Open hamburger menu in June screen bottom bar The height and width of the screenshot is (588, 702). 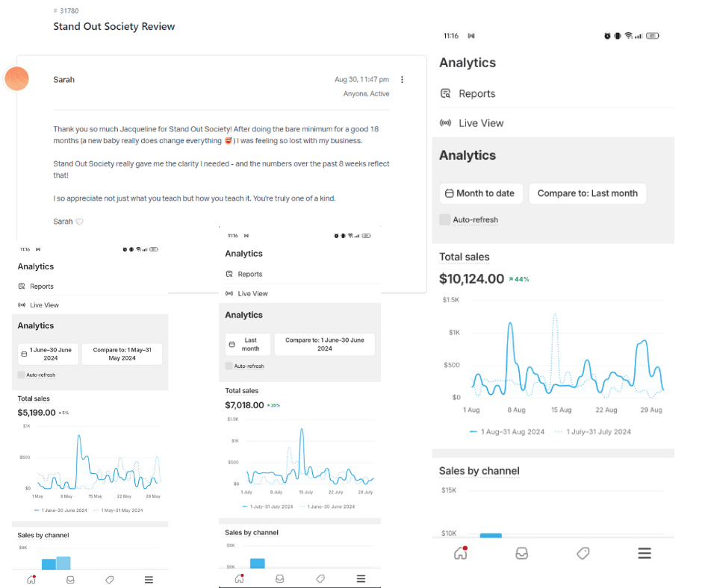[x=149, y=580]
